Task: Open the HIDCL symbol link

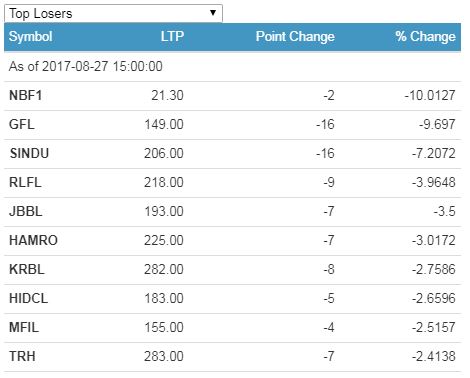Action: [29, 299]
